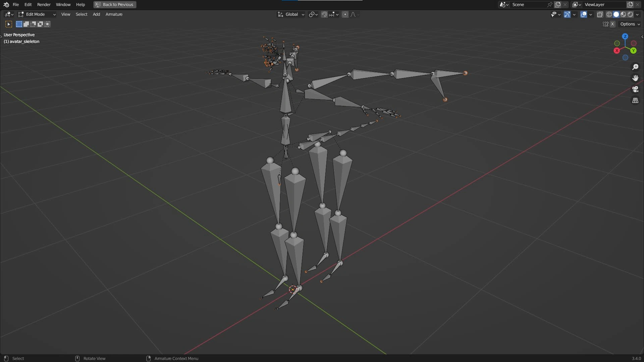The image size is (644, 362).
Task: Click the Z axis on navigation gizmo
Action: tap(625, 36)
